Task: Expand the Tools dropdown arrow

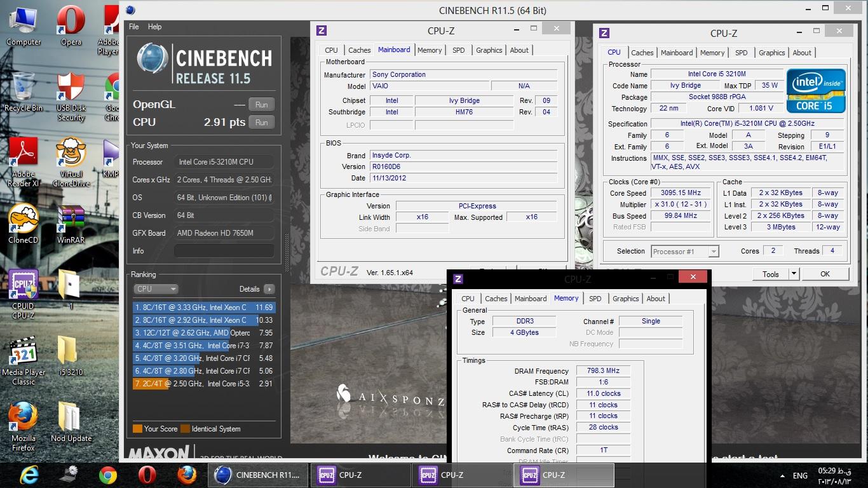Action: click(x=794, y=274)
